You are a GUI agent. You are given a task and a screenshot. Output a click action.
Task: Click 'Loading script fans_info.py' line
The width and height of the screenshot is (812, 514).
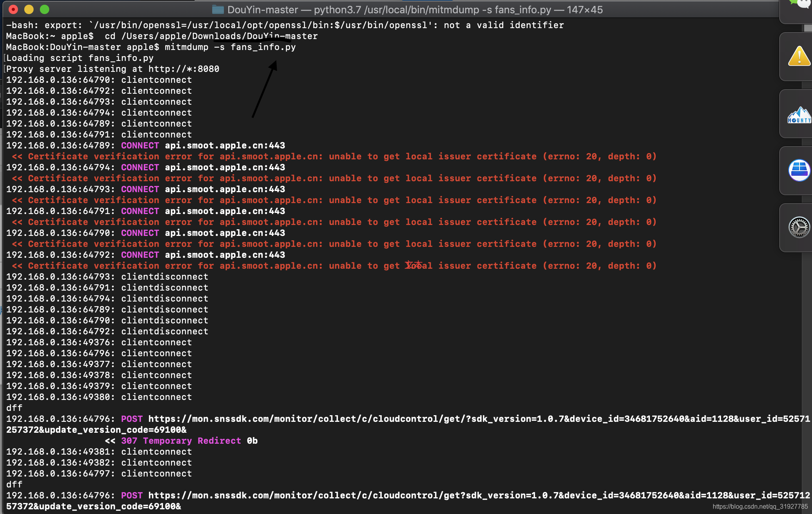tap(80, 58)
